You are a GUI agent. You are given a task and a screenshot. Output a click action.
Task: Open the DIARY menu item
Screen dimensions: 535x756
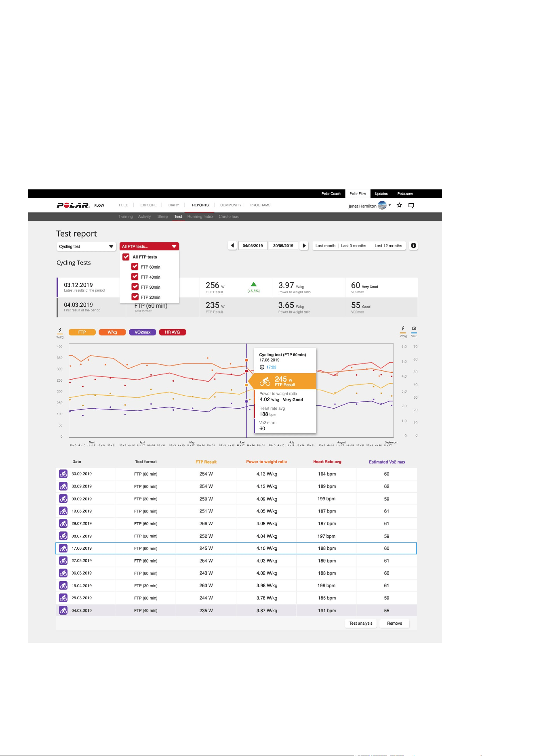click(x=174, y=205)
